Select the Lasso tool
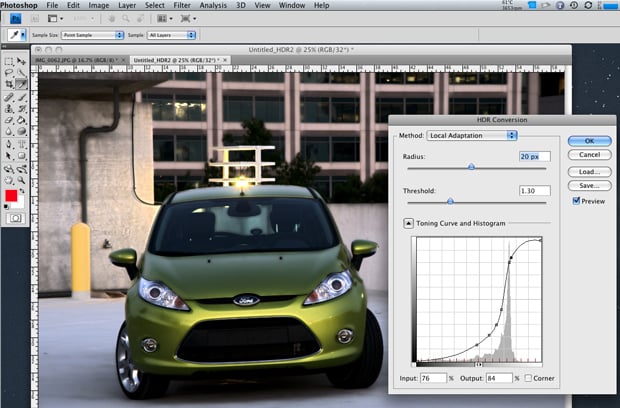The height and width of the screenshot is (408, 620). tap(9, 73)
